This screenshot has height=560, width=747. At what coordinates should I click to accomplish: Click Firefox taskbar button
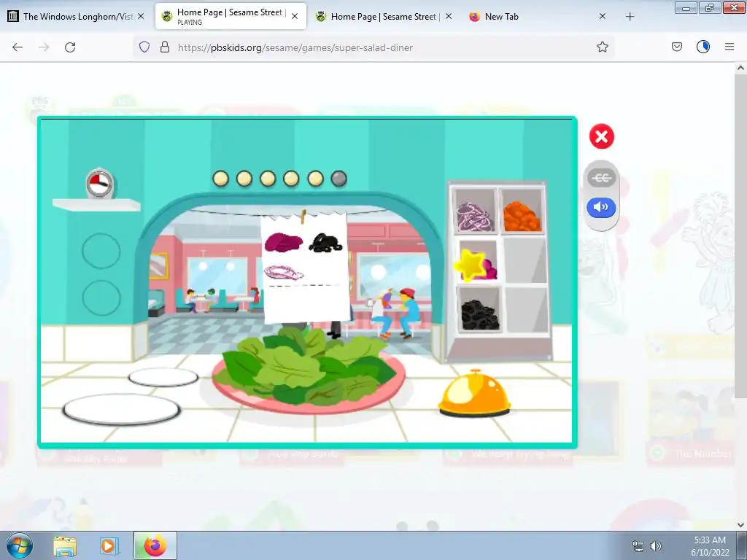tap(155, 545)
